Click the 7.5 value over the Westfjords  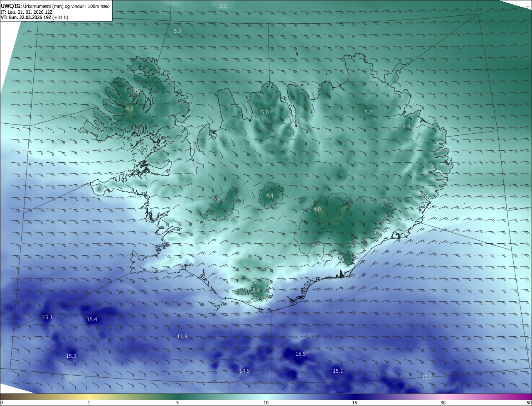click(x=137, y=90)
